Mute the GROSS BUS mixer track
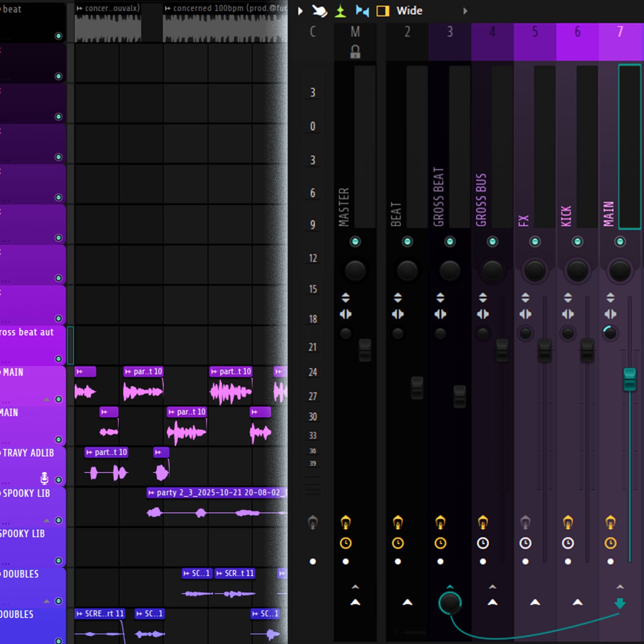644x644 pixels. pyautogui.click(x=492, y=242)
